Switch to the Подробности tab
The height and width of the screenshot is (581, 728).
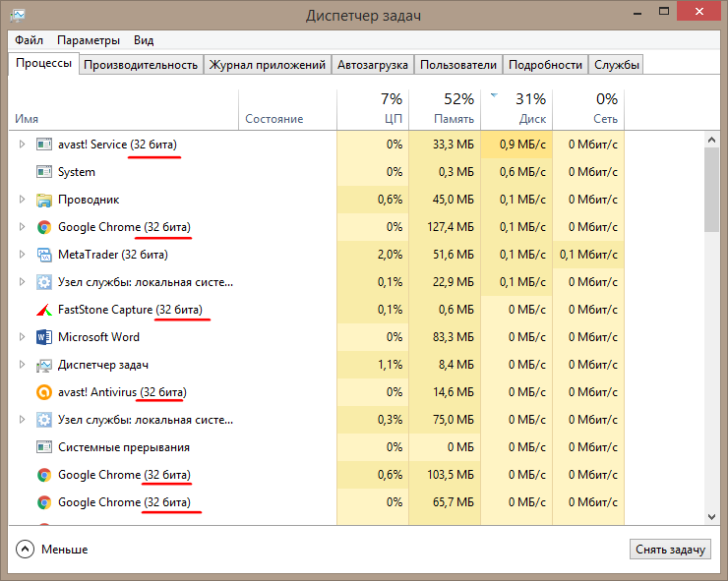pyautogui.click(x=545, y=65)
